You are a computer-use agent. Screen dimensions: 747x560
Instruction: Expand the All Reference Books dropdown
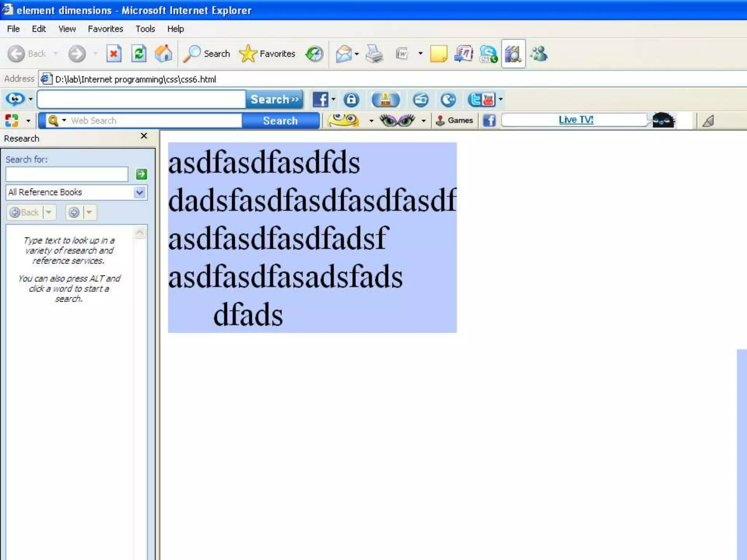coord(140,192)
